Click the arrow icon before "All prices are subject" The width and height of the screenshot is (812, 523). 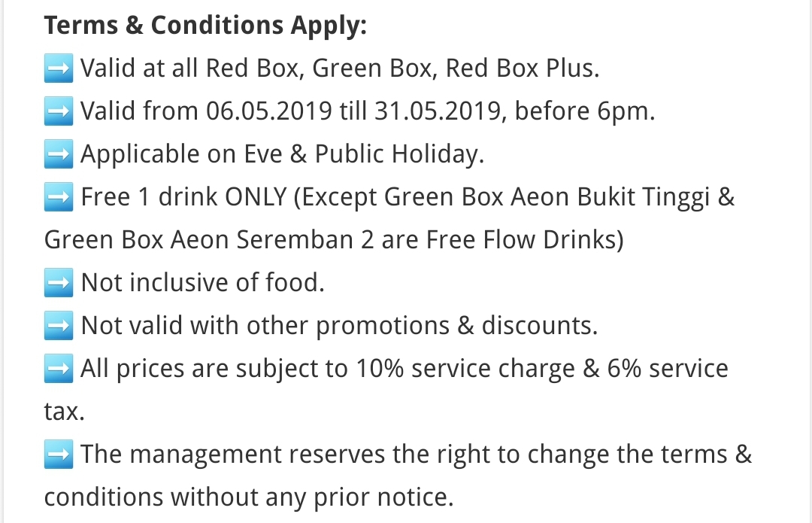(59, 369)
